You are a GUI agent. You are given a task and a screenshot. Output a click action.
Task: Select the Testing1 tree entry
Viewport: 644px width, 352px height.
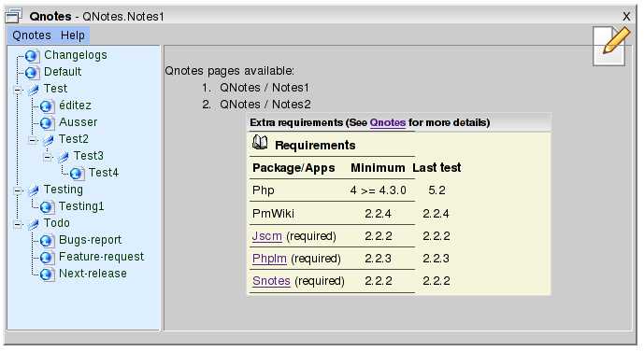pos(81,206)
